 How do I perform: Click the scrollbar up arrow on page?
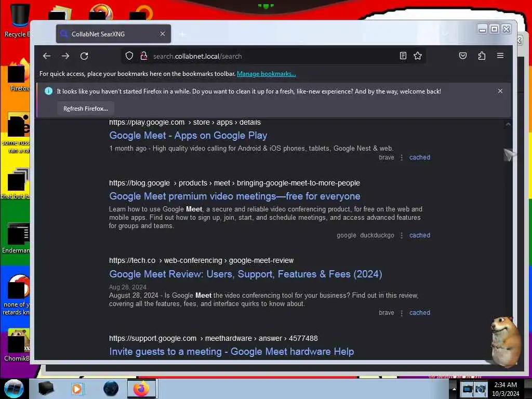pyautogui.click(x=508, y=125)
